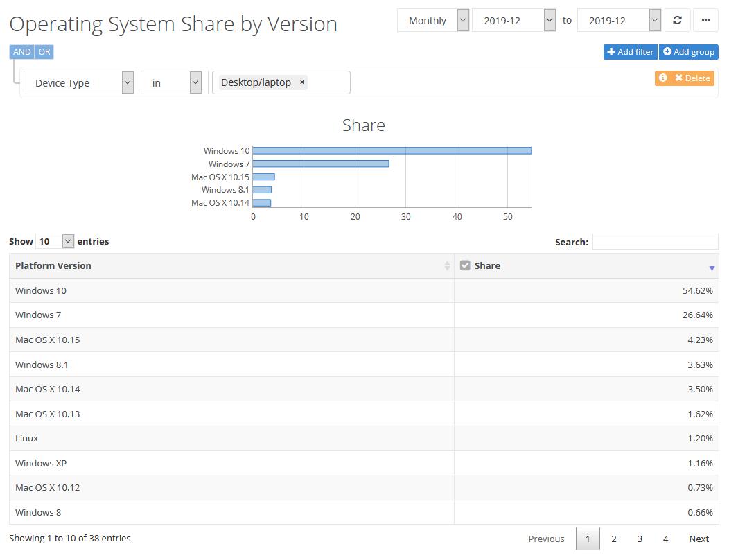Delete the Device Type filter
Screen dimensions: 729x560
pos(693,78)
